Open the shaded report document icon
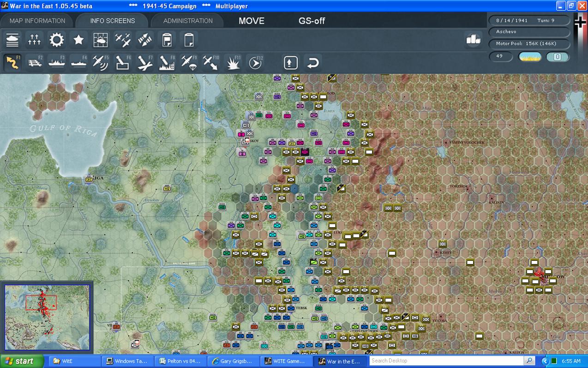The height and width of the screenshot is (368, 588). 167,40
